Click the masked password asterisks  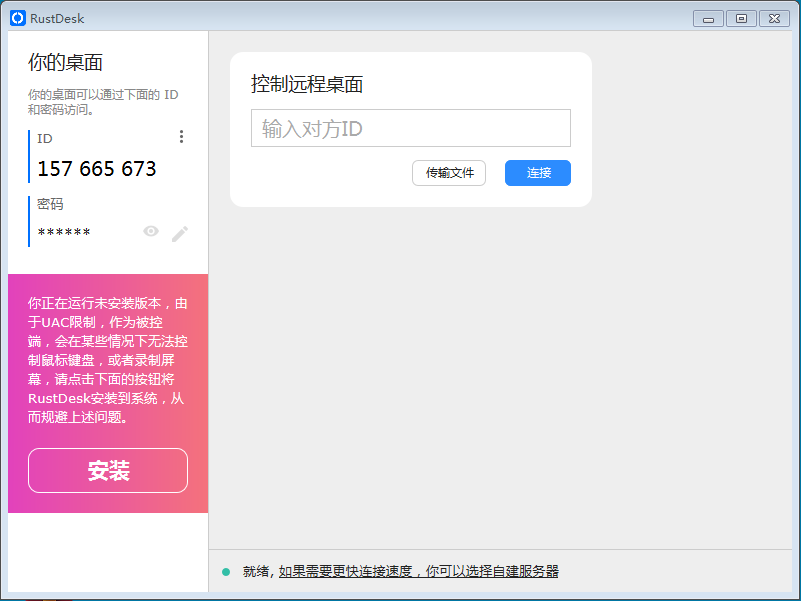point(64,234)
